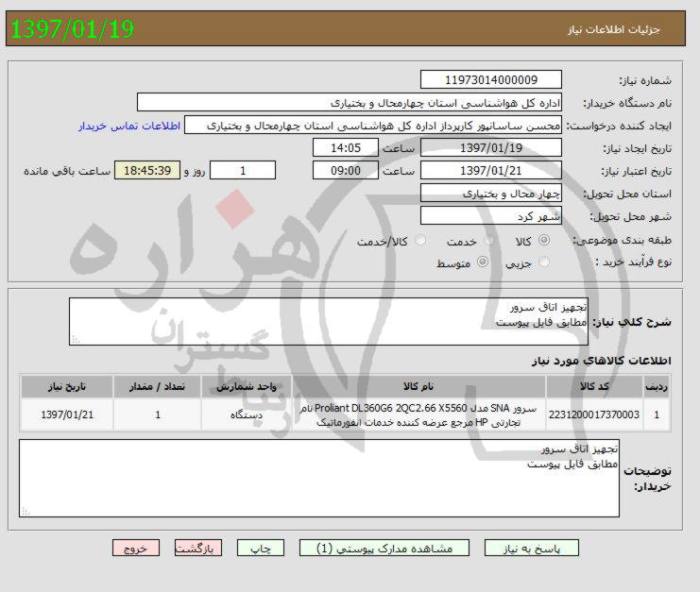The height and width of the screenshot is (592, 700).
Task: Click item code 2231200017370003 cell
Action: pyautogui.click(x=594, y=414)
